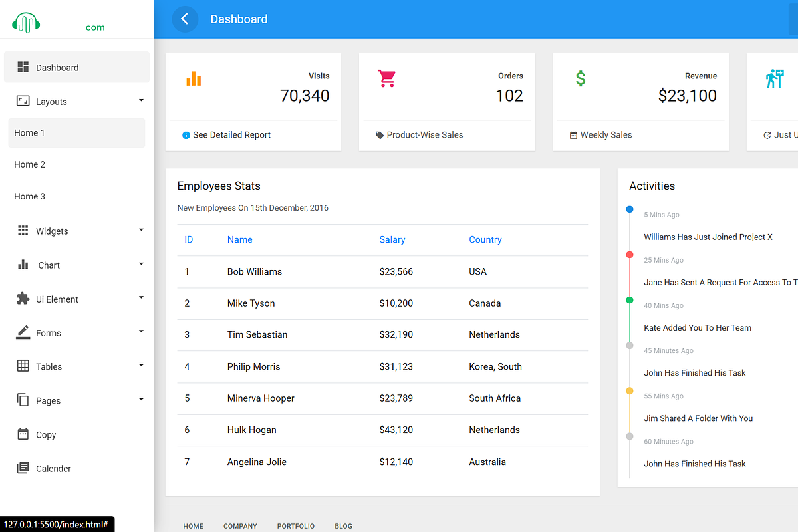Click the Chart bar icon in sidebar
Screen dimensions: 798x532
point(23,265)
